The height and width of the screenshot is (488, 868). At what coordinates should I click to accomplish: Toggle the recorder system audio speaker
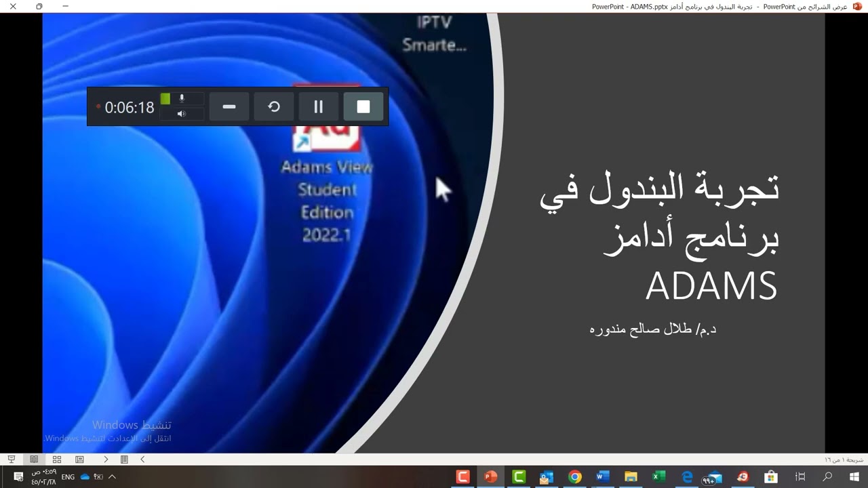[x=181, y=114]
